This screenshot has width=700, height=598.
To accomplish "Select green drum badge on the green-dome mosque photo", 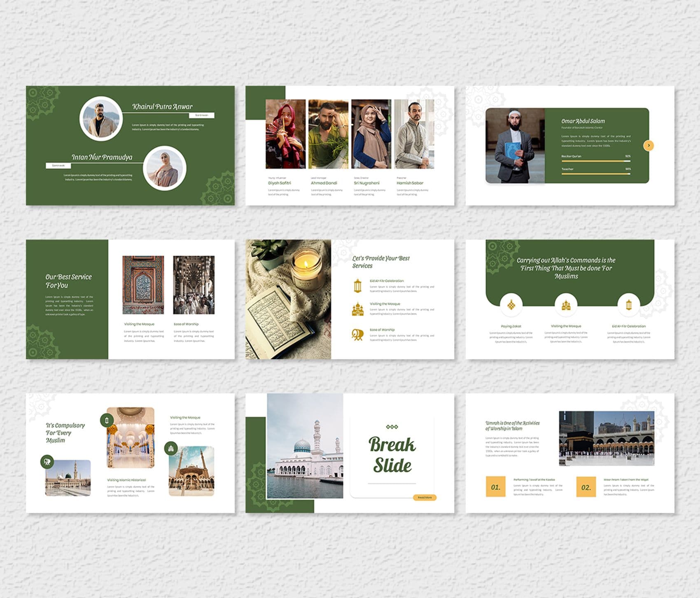I will click(x=47, y=462).
